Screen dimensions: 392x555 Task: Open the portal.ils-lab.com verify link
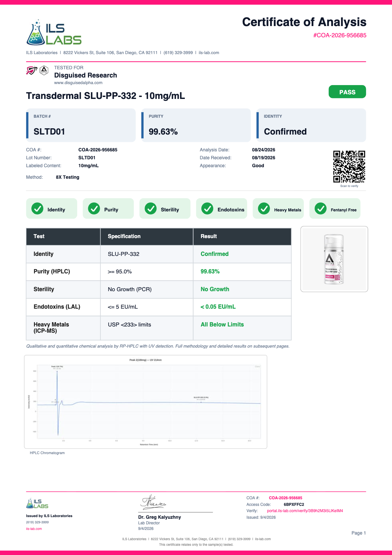click(305, 511)
